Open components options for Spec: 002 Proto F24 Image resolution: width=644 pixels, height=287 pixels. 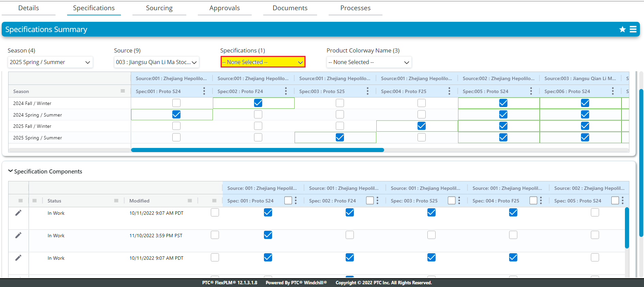[377, 200]
